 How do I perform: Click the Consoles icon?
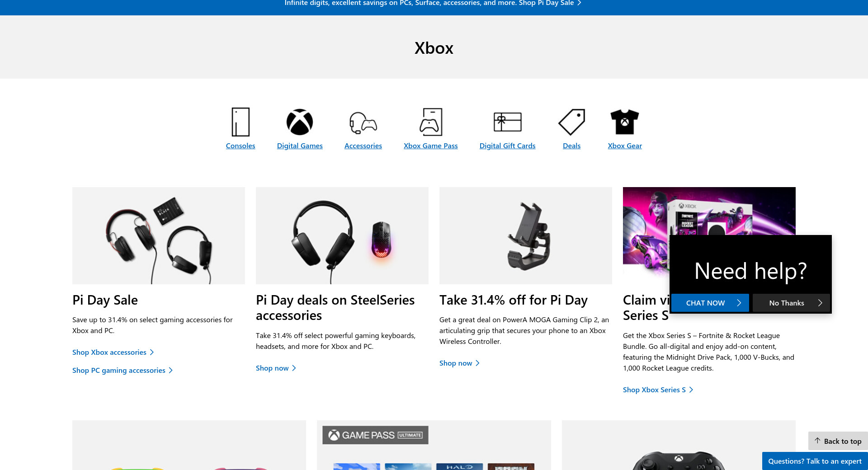(241, 122)
